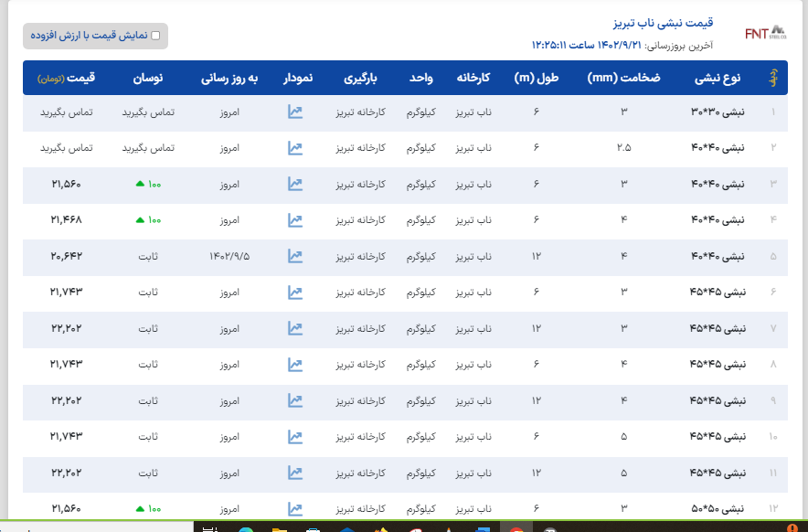808x532 pixels.
Task: Open chart icon for row 2 (thickness 2.5)
Action: [295, 148]
